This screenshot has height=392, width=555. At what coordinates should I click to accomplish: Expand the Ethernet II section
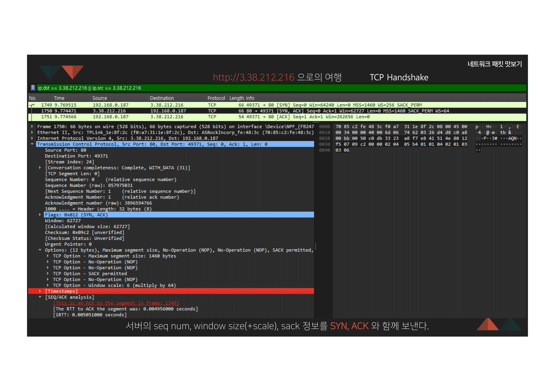(32, 132)
